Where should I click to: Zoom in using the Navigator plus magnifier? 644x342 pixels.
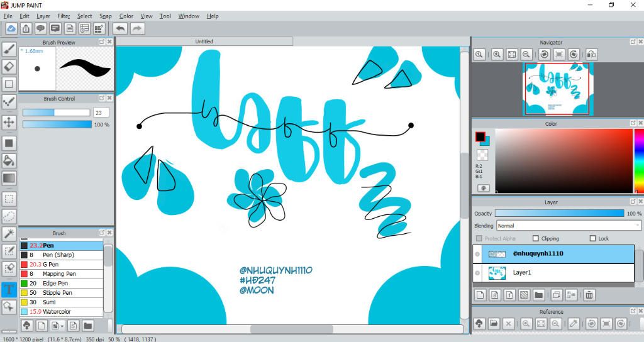(497, 54)
